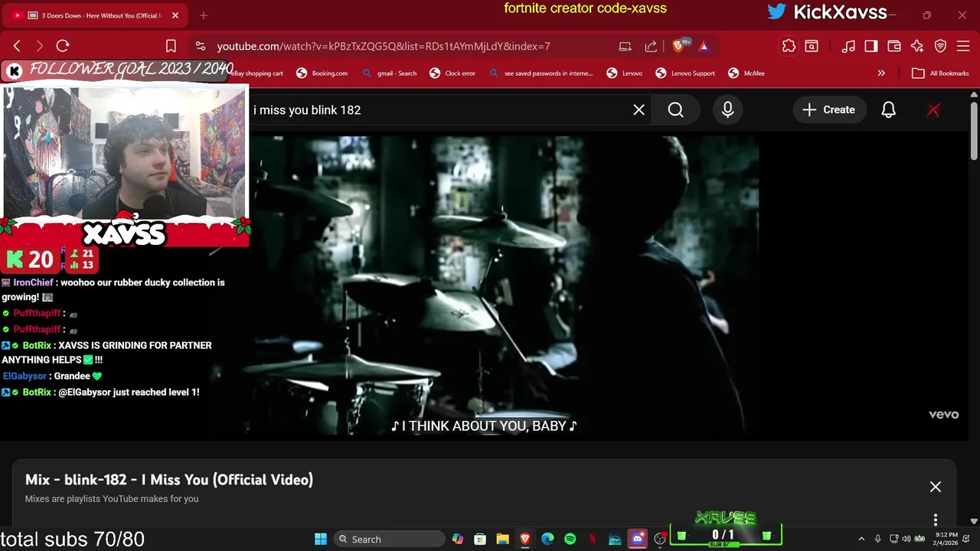Show hidden system tray icons
The height and width of the screenshot is (551, 980).
point(861,540)
